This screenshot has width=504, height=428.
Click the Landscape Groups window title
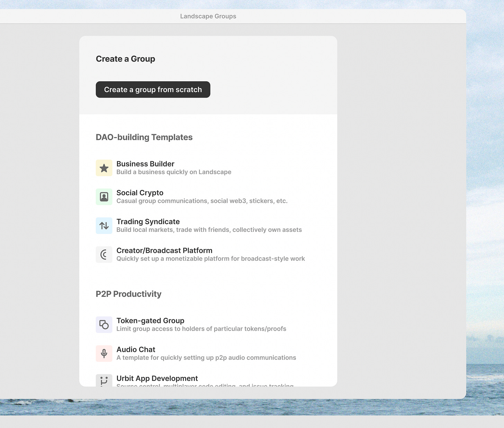[x=208, y=16]
